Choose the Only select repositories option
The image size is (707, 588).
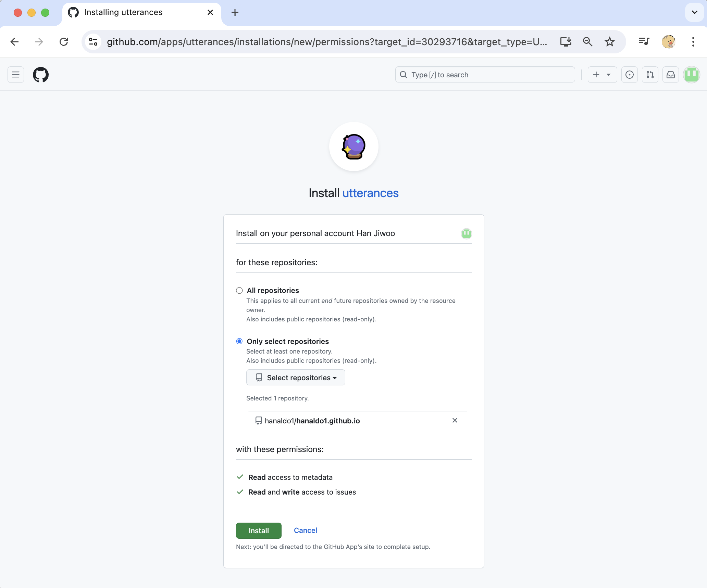click(239, 341)
